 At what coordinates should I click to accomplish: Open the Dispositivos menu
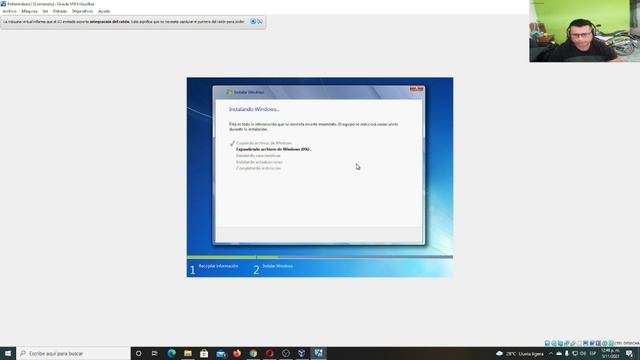pyautogui.click(x=82, y=11)
